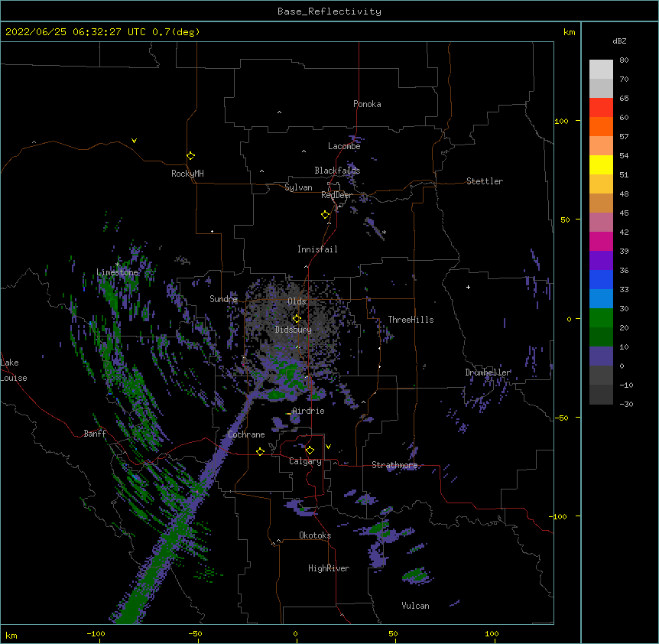Click the -50 tick label on the vertical axis

tap(561, 418)
